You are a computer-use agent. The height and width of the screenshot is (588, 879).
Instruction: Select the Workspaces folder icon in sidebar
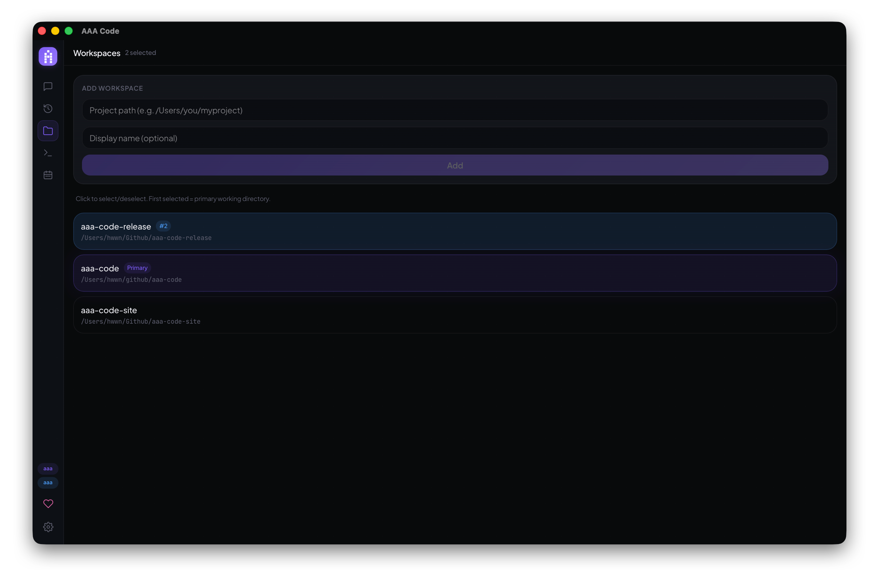pyautogui.click(x=48, y=131)
